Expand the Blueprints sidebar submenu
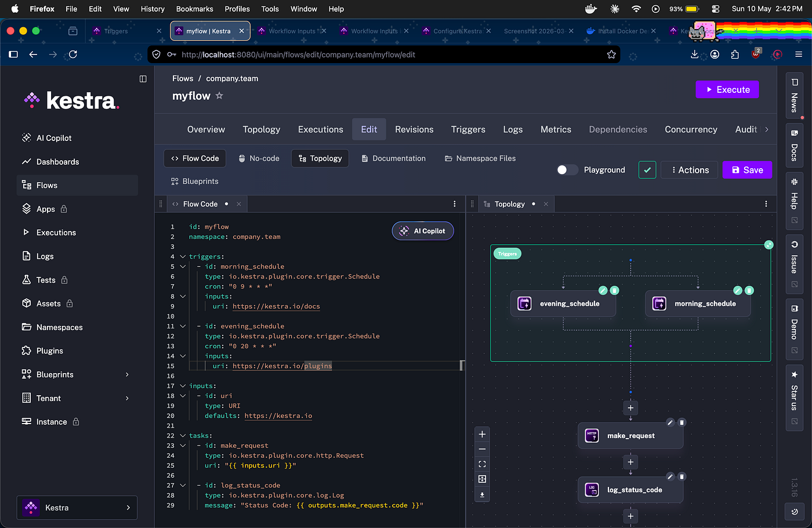 click(127, 375)
